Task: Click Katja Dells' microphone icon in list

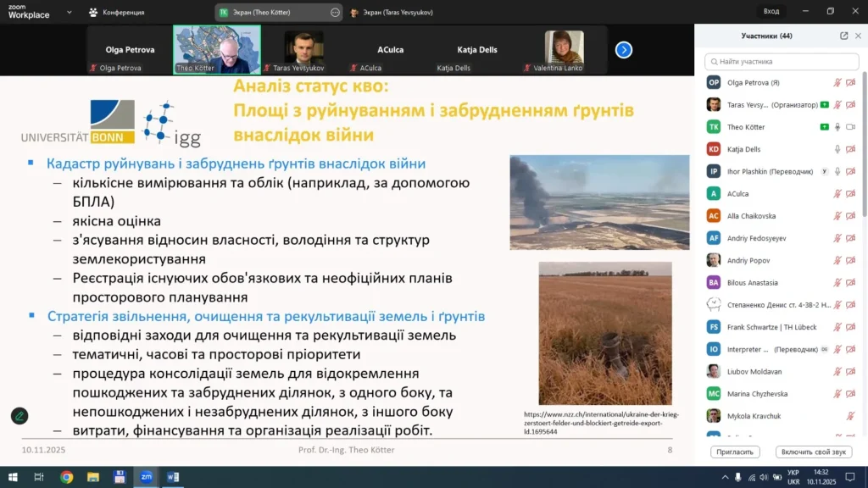Action: (837, 149)
